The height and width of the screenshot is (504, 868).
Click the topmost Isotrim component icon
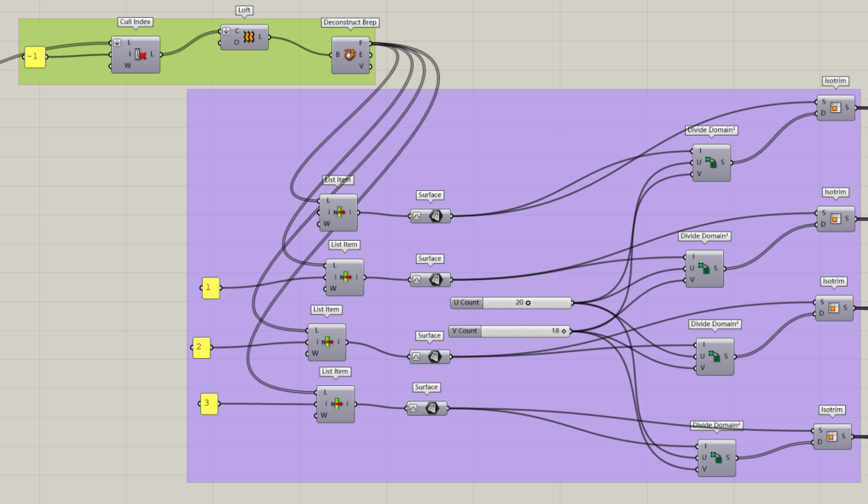[x=835, y=108]
